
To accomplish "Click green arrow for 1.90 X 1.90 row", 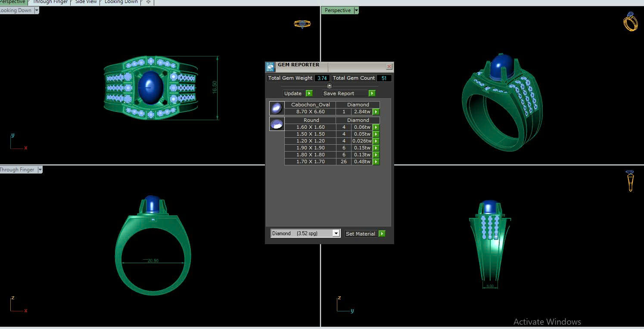I will (x=376, y=148).
